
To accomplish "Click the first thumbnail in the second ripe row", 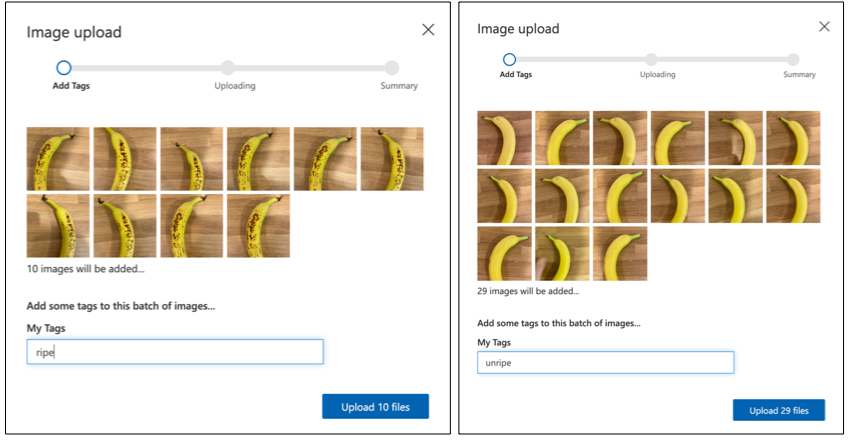I will click(58, 226).
